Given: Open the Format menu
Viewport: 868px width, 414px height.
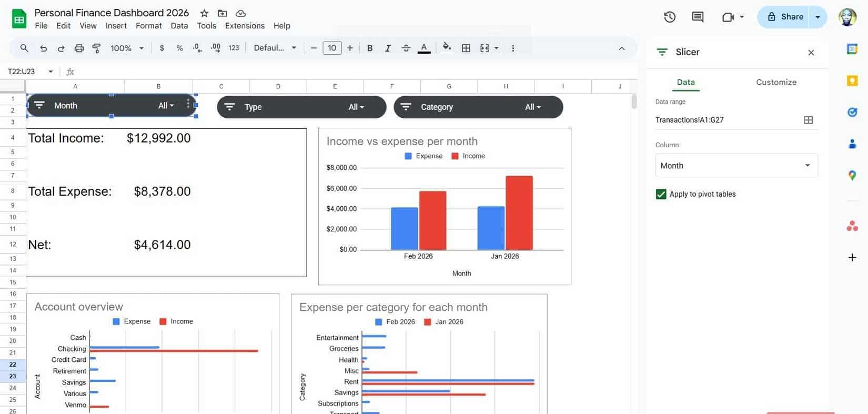Looking at the screenshot, I should (x=149, y=26).
